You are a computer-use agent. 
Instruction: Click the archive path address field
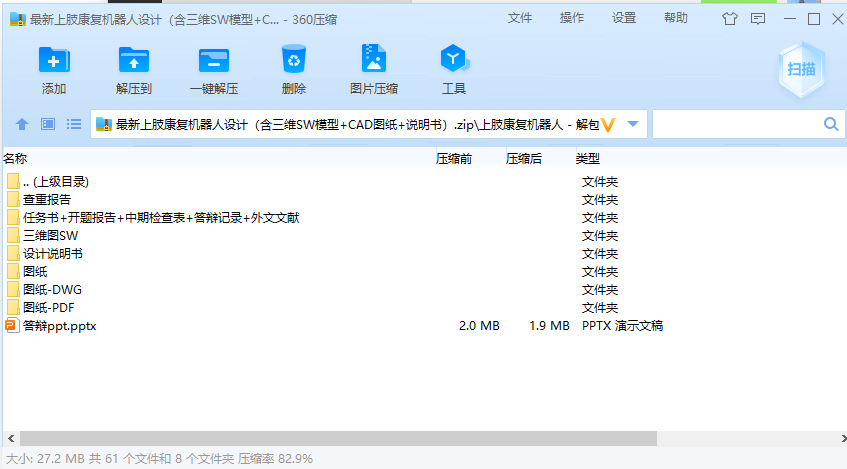(369, 124)
